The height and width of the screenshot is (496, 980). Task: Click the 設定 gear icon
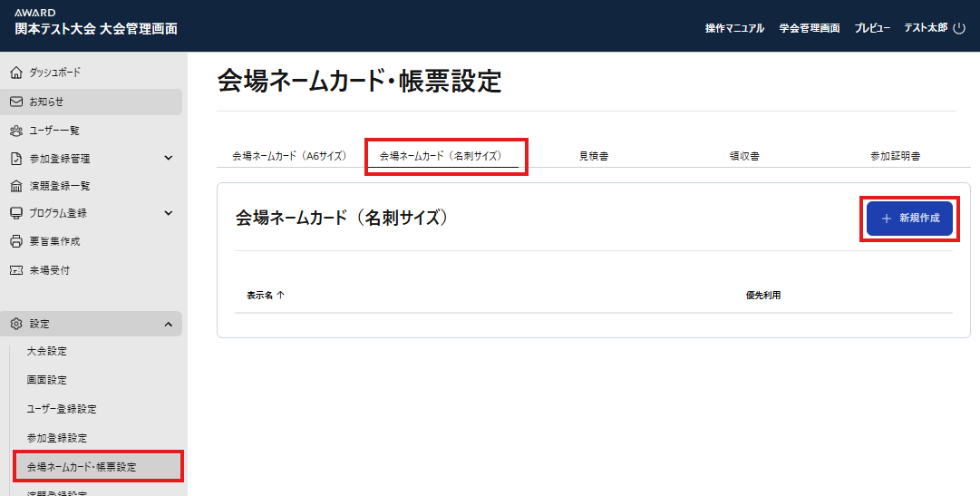[x=15, y=324]
